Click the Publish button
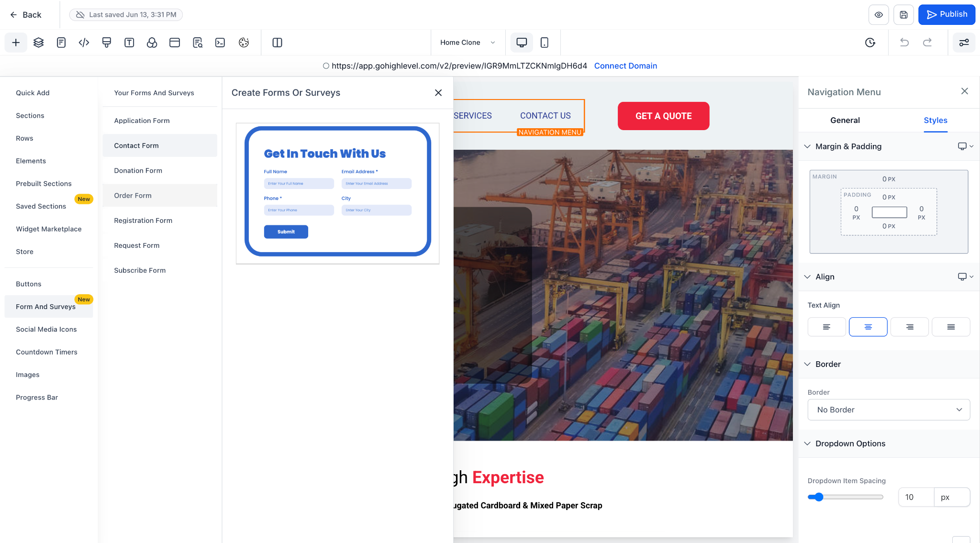 pos(947,15)
